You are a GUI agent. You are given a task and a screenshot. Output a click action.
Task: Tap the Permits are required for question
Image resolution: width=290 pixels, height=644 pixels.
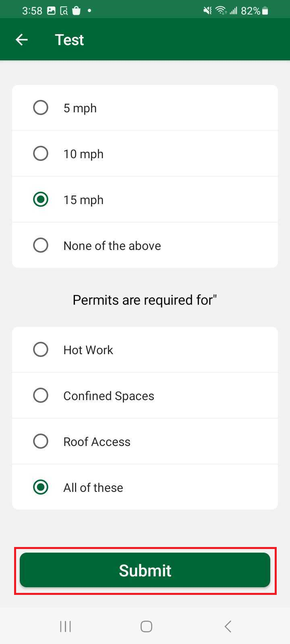click(x=145, y=300)
